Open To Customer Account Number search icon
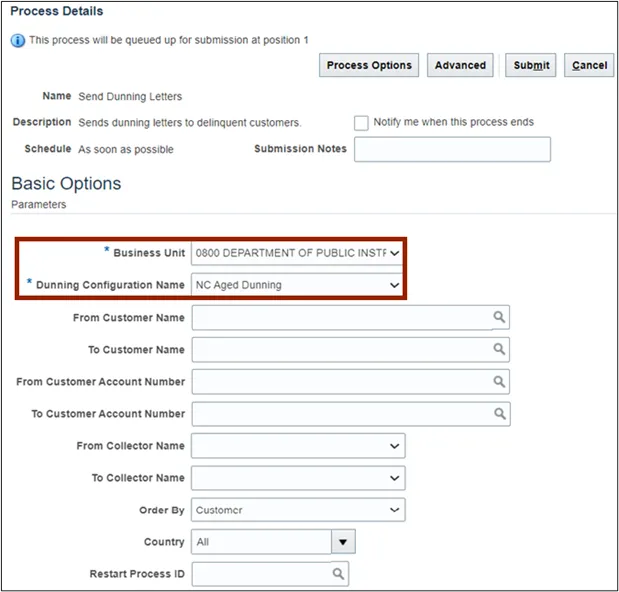This screenshot has height=592, width=619. (x=498, y=414)
